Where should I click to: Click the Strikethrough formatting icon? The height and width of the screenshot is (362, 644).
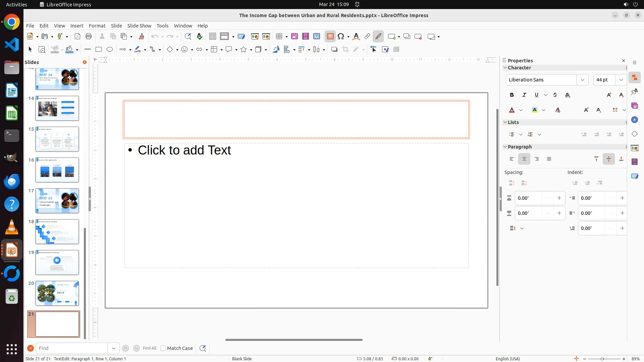click(x=555, y=95)
